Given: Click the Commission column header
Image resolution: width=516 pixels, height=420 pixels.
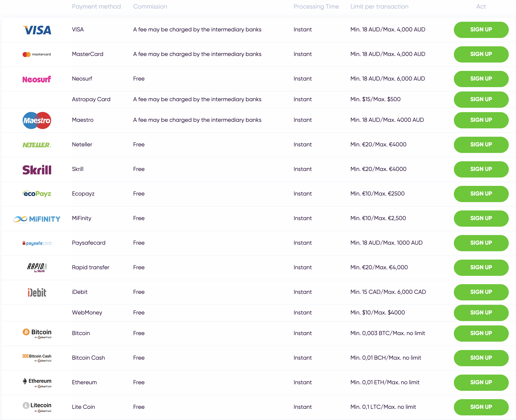Looking at the screenshot, I should point(150,7).
